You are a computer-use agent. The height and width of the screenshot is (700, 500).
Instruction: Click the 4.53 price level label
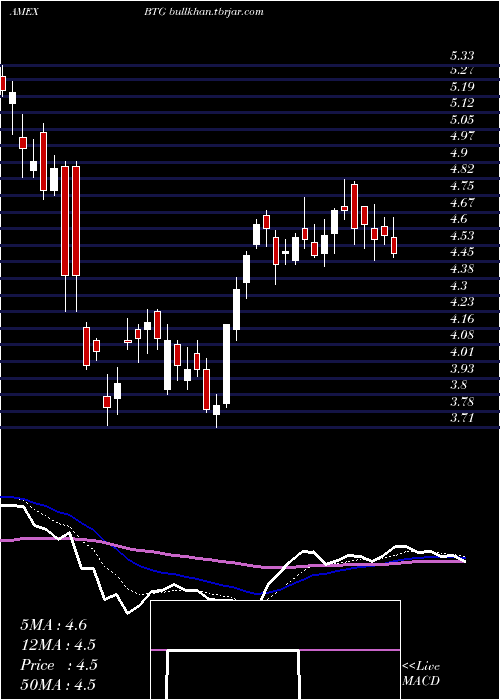(462, 236)
